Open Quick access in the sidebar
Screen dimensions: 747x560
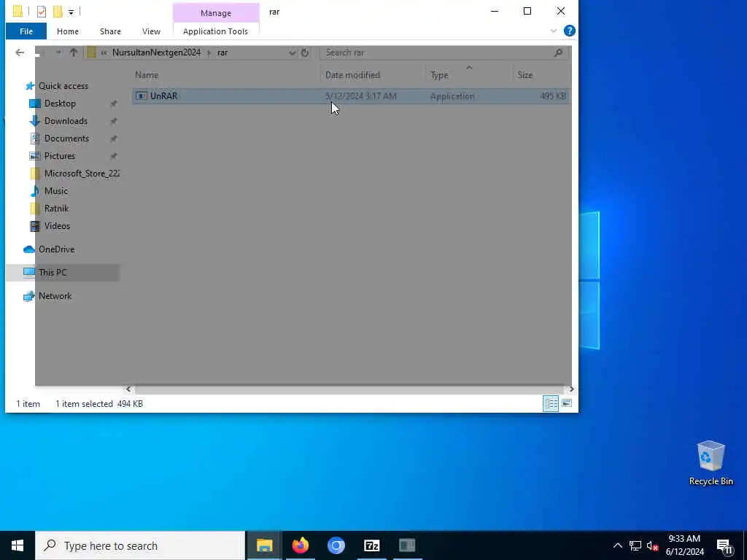pos(63,86)
